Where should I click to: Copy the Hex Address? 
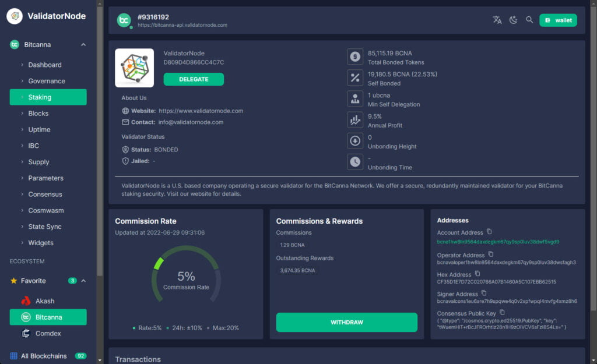477,274
